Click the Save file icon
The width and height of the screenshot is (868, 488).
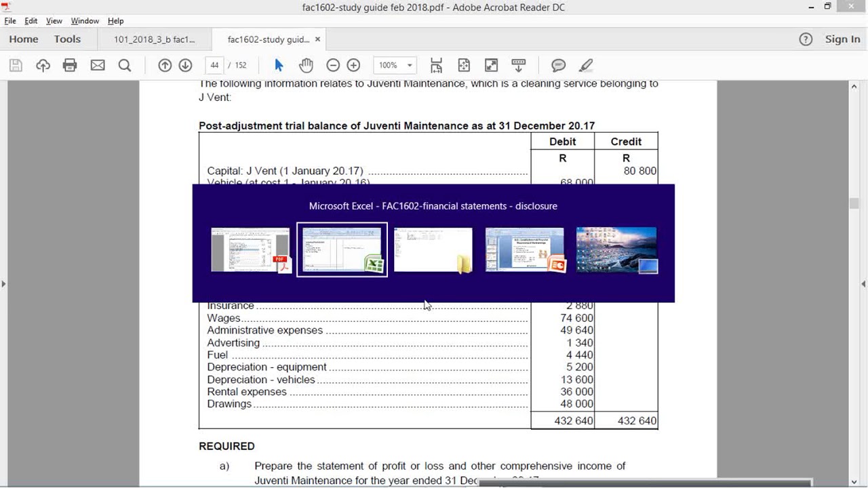point(16,65)
